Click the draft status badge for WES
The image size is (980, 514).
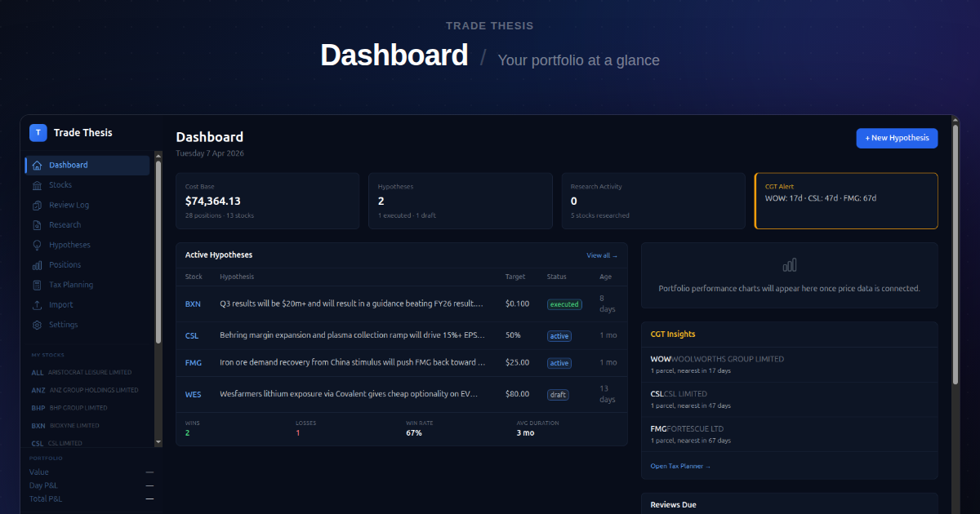coord(558,395)
